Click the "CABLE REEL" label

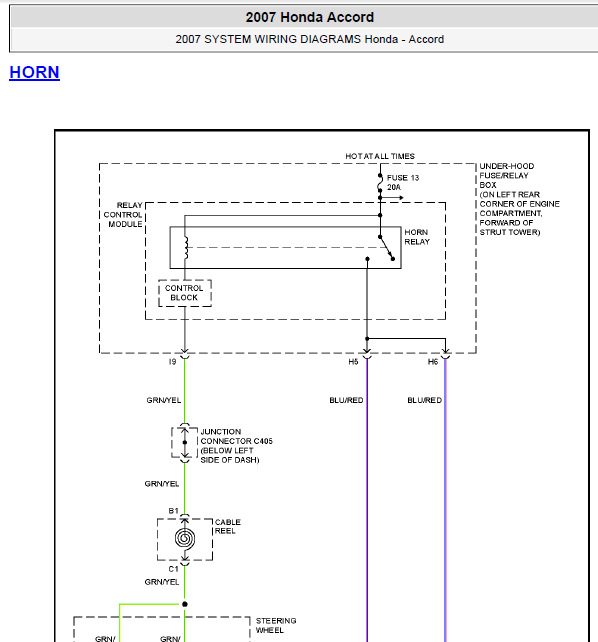click(x=228, y=527)
